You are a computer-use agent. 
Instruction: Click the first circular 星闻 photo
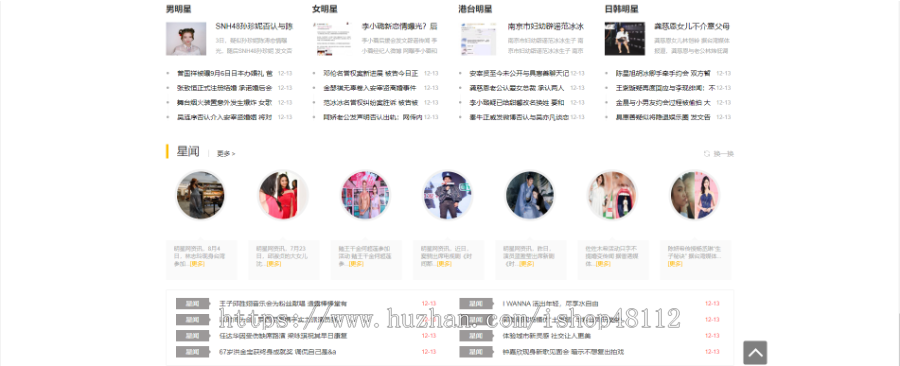click(200, 195)
